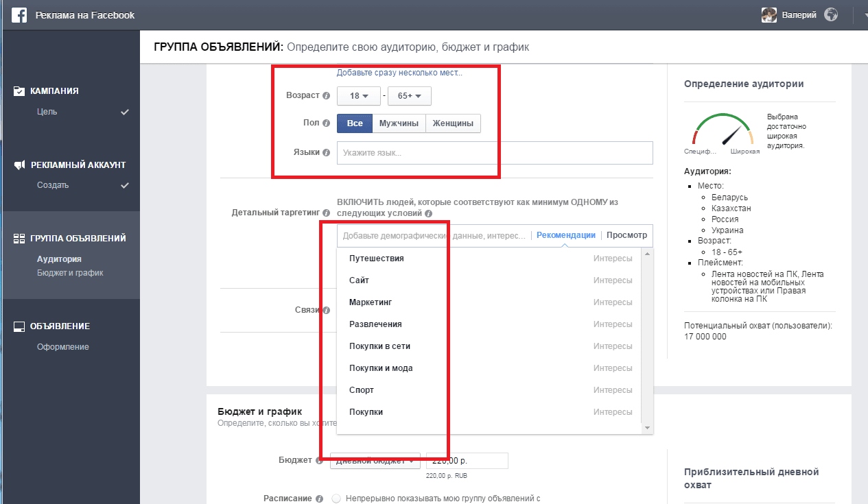The image size is (868, 504).
Task: Click the checkmark next to Создать
Action: coord(125,185)
